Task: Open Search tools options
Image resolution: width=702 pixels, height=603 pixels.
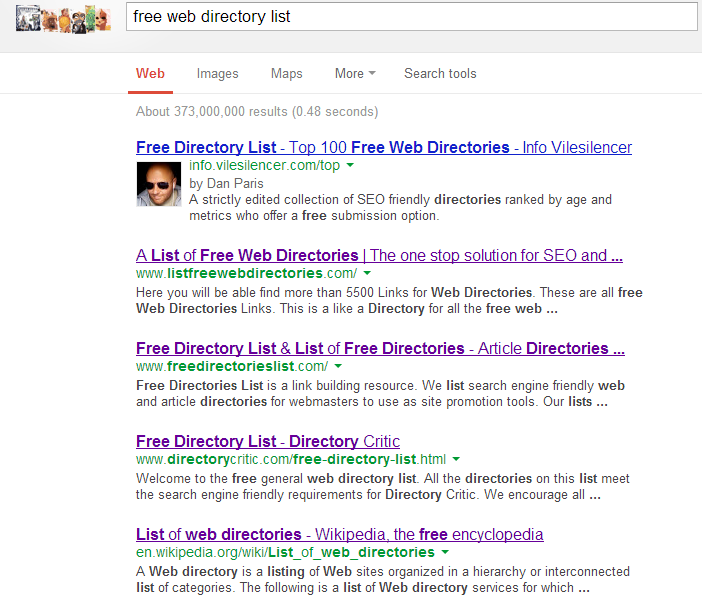Action: [x=440, y=73]
